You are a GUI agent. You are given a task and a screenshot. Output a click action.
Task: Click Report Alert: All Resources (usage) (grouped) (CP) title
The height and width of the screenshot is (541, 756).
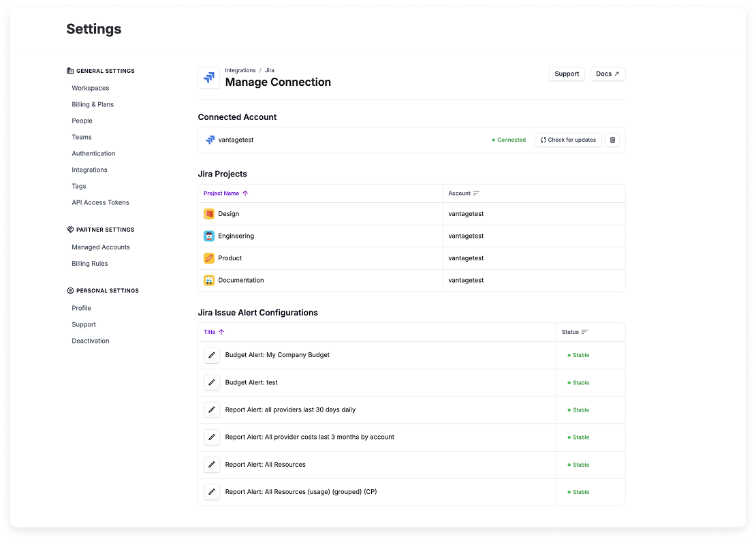pyautogui.click(x=301, y=492)
